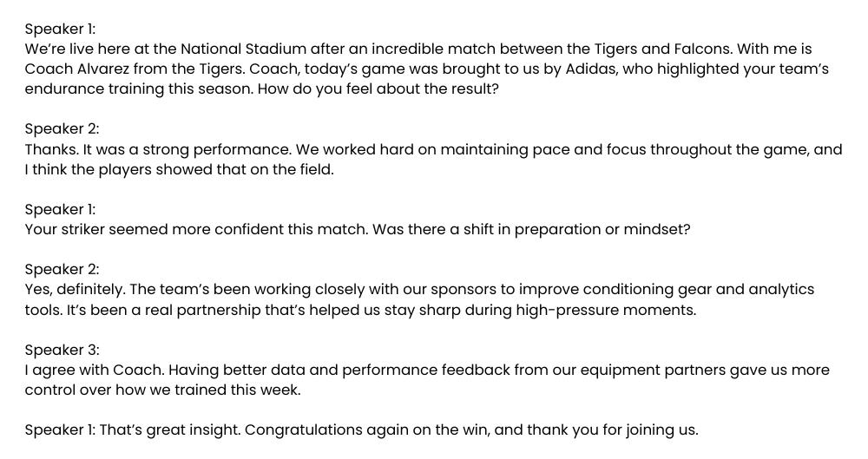Image resolution: width=868 pixels, height=459 pixels.
Task: Click the word "sponsors" in Speaker 2's answer
Action: pyautogui.click(x=467, y=289)
